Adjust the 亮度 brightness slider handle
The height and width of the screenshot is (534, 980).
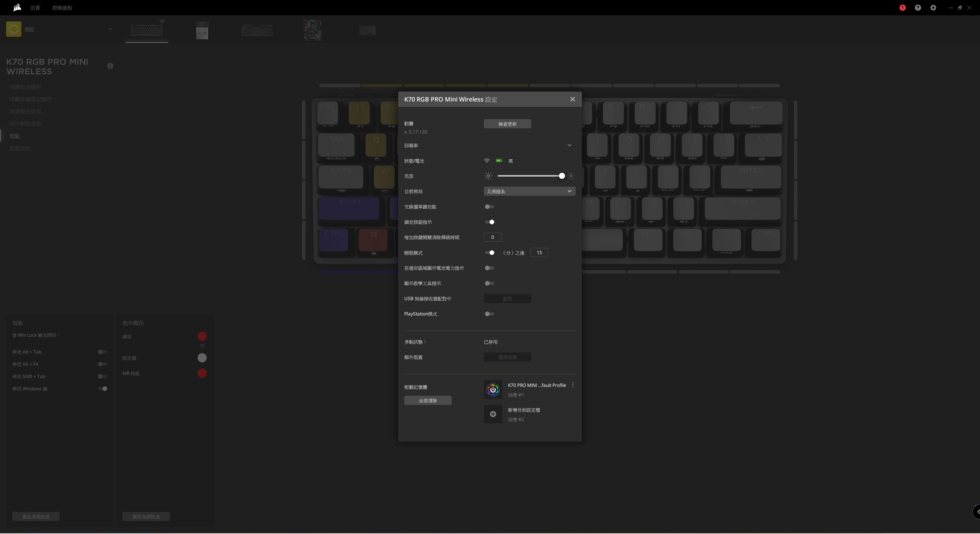(562, 176)
